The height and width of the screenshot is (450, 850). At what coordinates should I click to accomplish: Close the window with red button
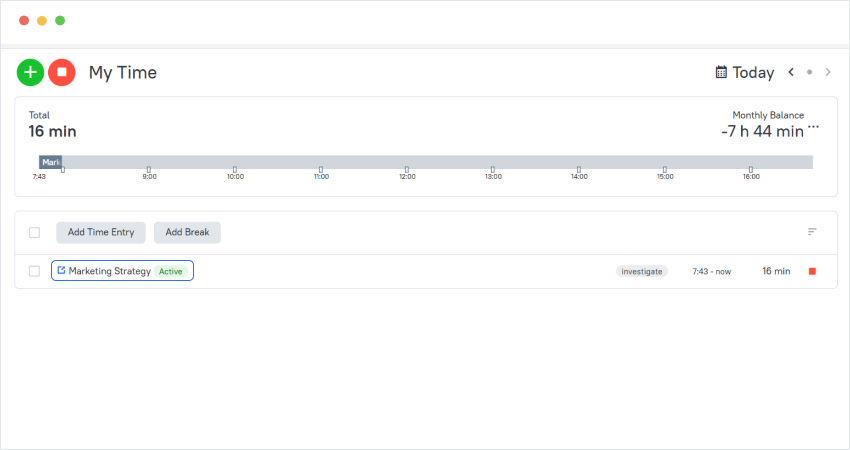point(24,21)
